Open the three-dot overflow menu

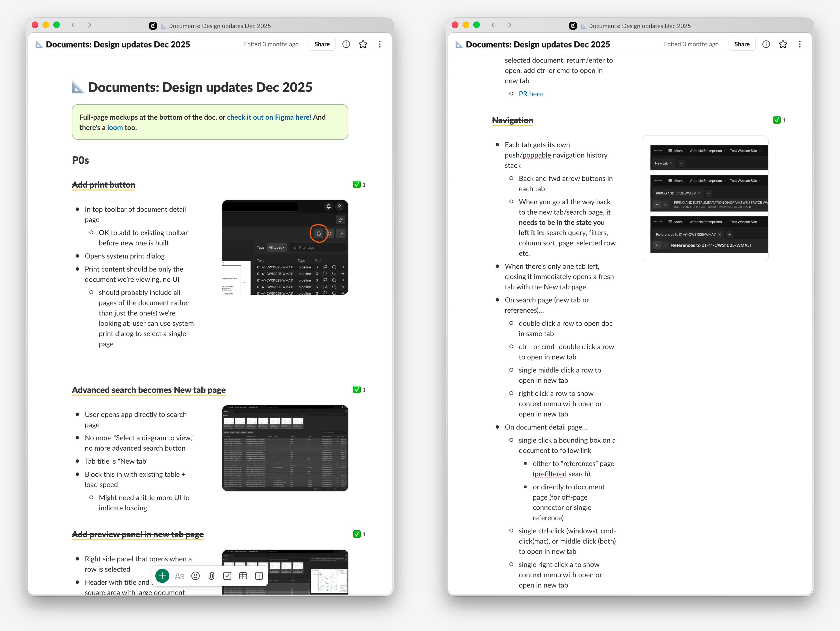point(379,44)
